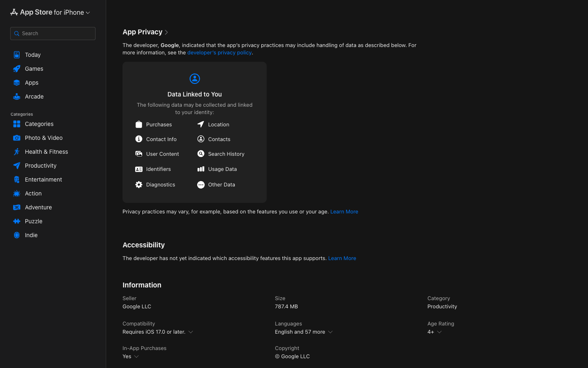Click the 787.4 MB size value
Screen dimensions: 588x368
(286, 307)
